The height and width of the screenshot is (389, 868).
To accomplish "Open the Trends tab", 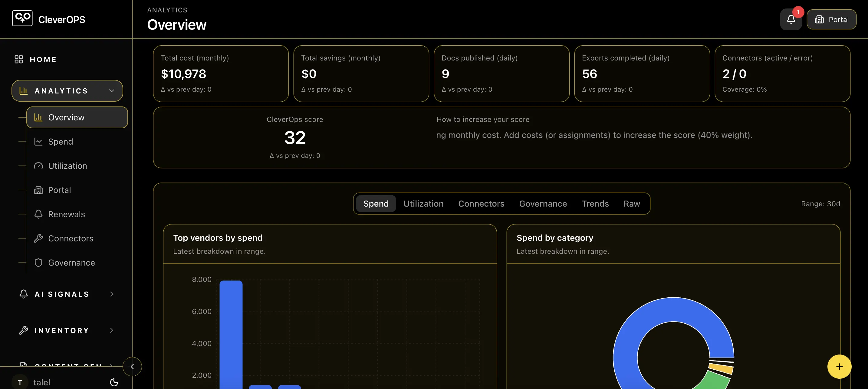I will click(595, 204).
